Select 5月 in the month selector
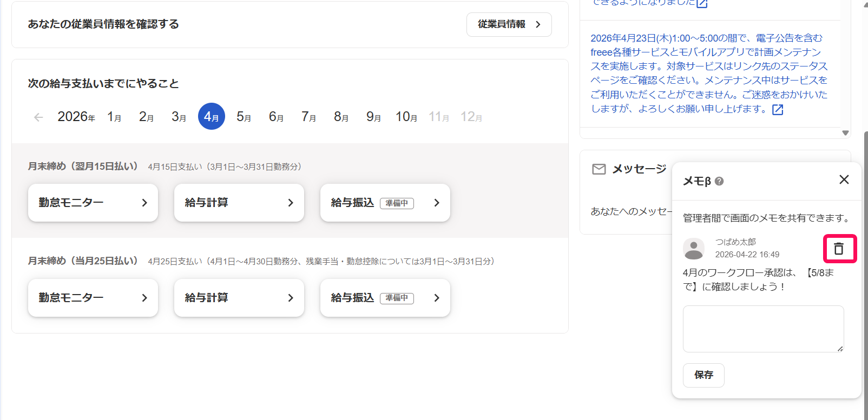Viewport: 868px width, 420px height. (x=244, y=117)
